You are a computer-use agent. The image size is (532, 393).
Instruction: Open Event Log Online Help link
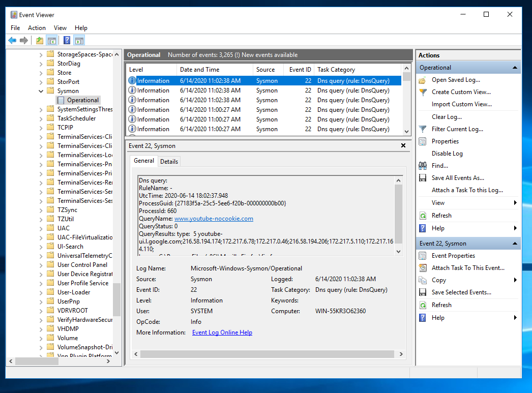[x=222, y=332]
